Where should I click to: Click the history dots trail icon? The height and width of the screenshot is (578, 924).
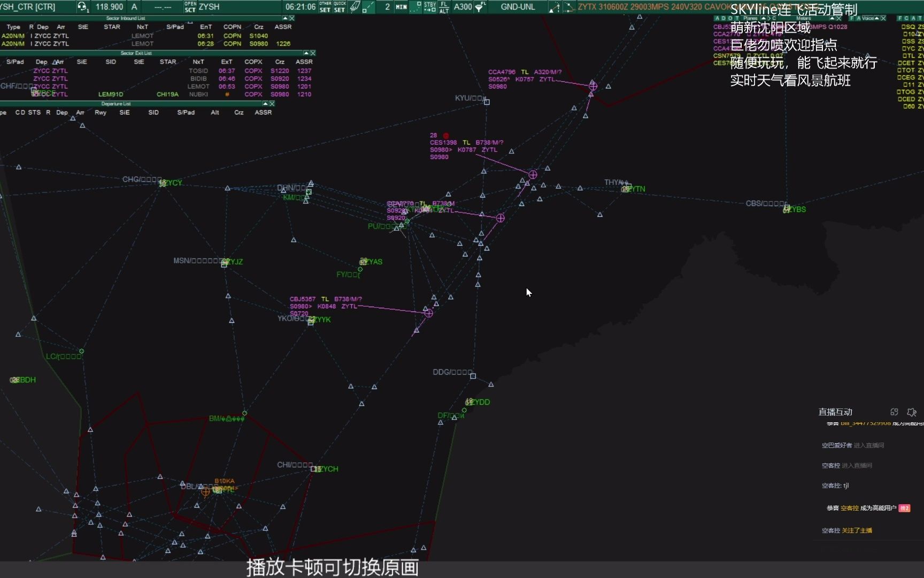(x=415, y=6)
